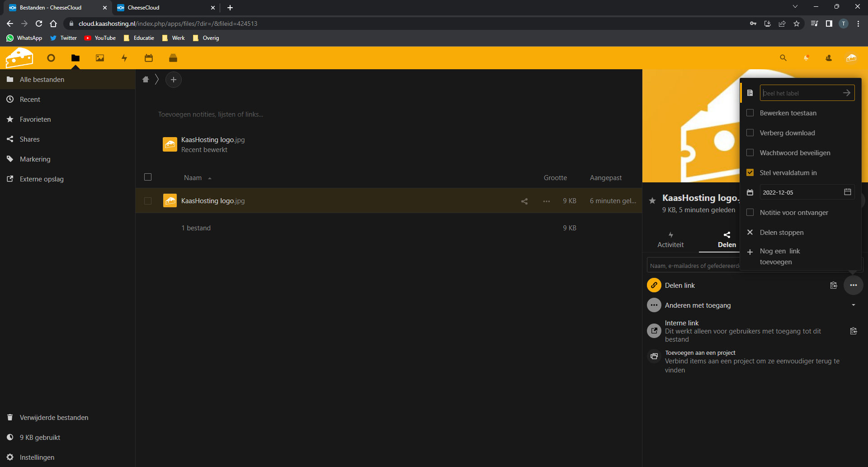
Task: Expand Anderen met toegang list
Action: point(853,305)
